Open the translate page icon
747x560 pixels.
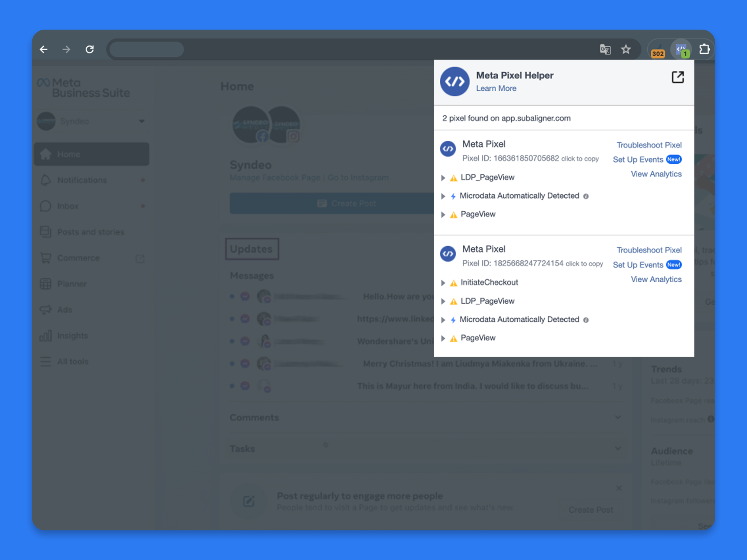click(x=605, y=49)
